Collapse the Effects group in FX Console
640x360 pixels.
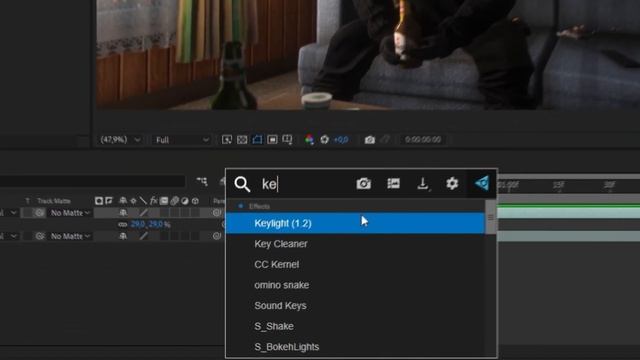point(241,206)
